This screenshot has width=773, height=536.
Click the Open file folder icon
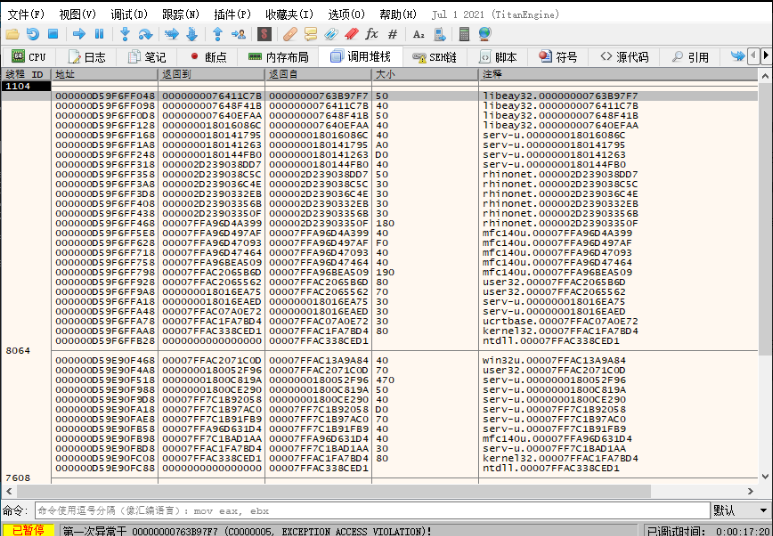tap(12, 34)
